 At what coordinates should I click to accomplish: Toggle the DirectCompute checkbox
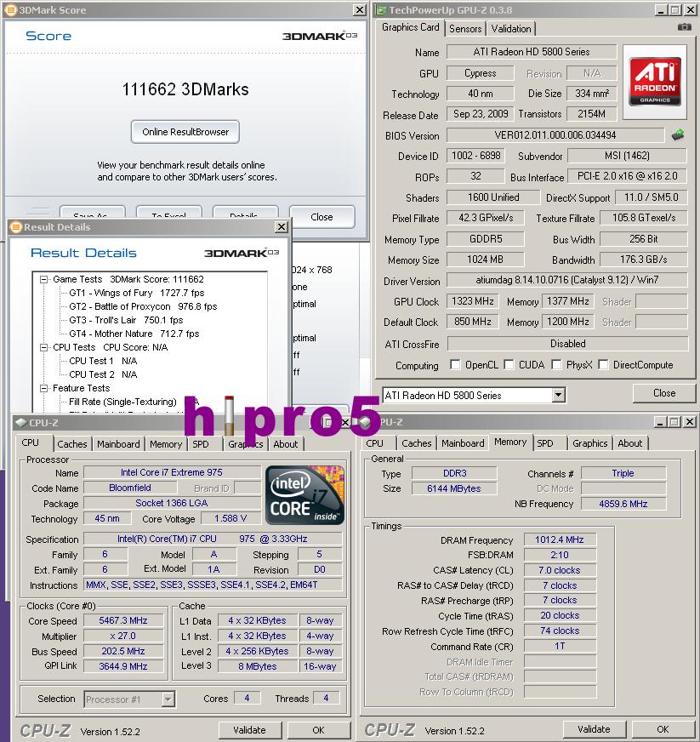click(603, 364)
